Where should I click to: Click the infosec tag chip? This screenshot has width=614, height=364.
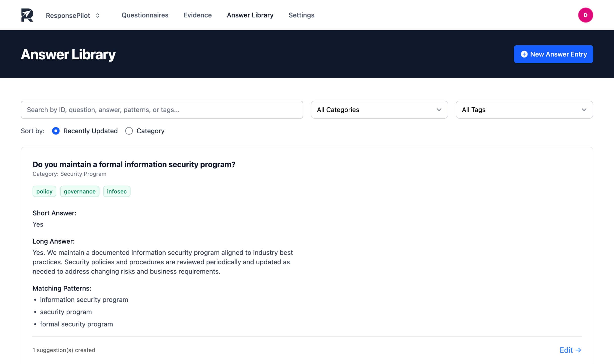click(116, 191)
